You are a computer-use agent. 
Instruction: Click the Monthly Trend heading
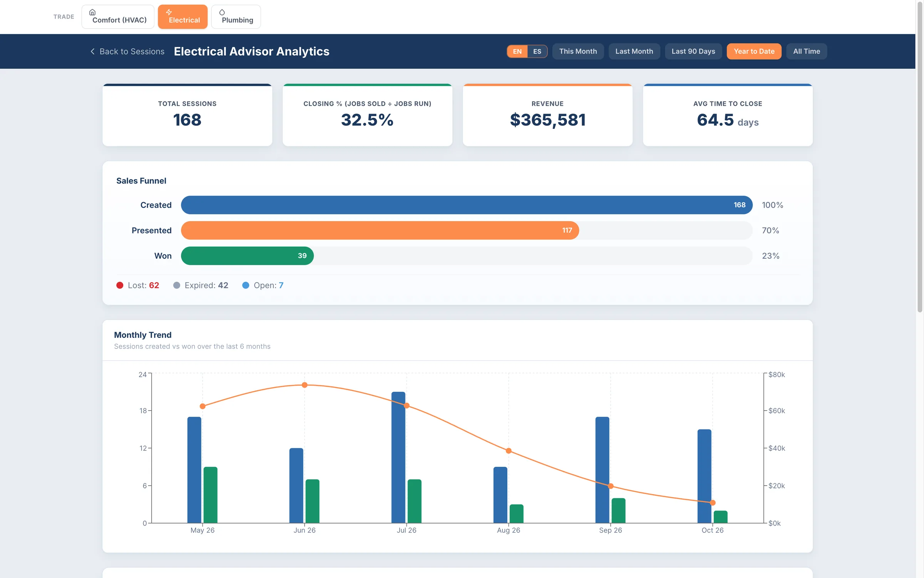pos(143,335)
